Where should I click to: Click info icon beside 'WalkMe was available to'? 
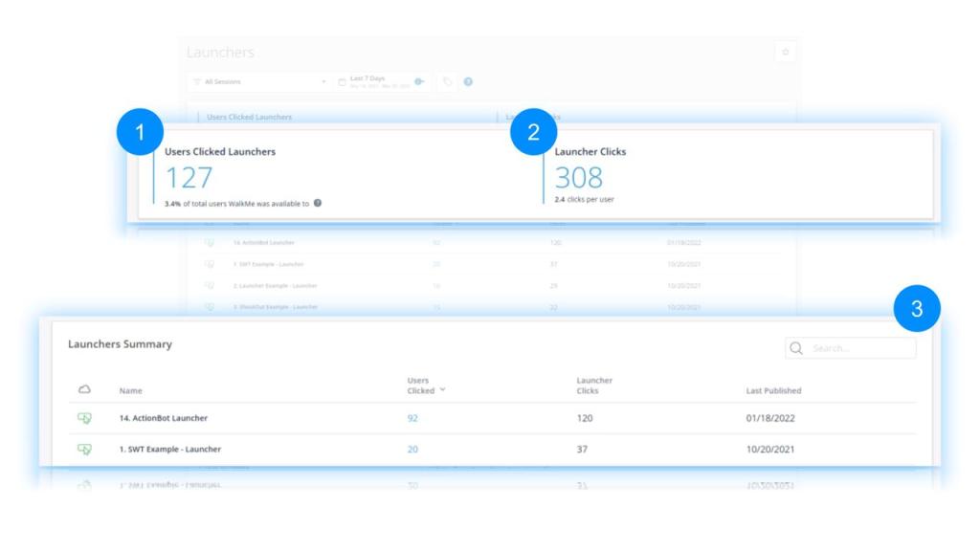(318, 203)
